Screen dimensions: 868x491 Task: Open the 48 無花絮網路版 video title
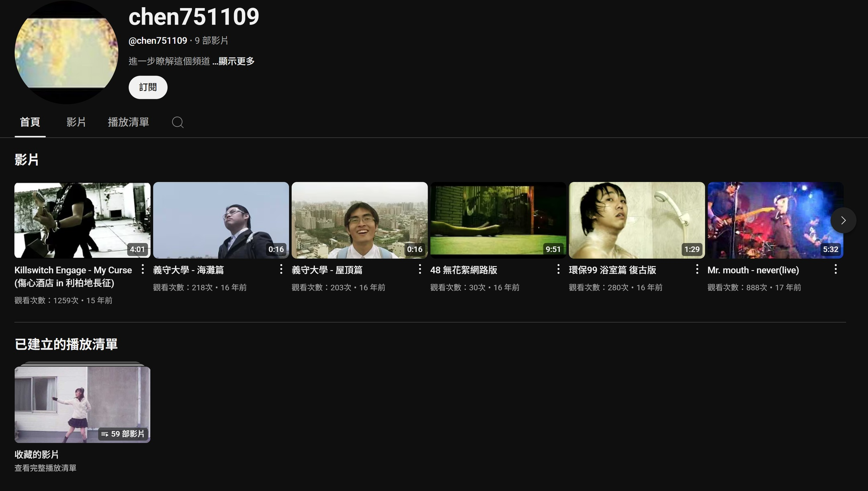coord(464,270)
